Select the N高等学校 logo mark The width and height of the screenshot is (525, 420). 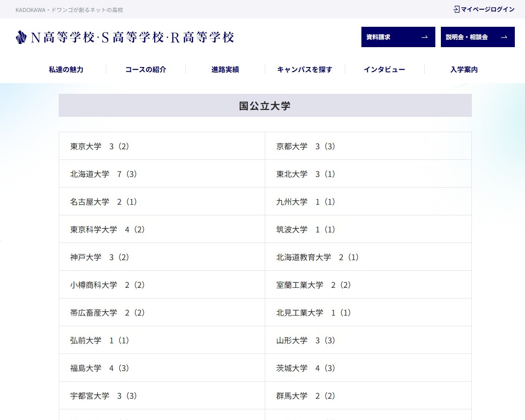click(x=21, y=37)
